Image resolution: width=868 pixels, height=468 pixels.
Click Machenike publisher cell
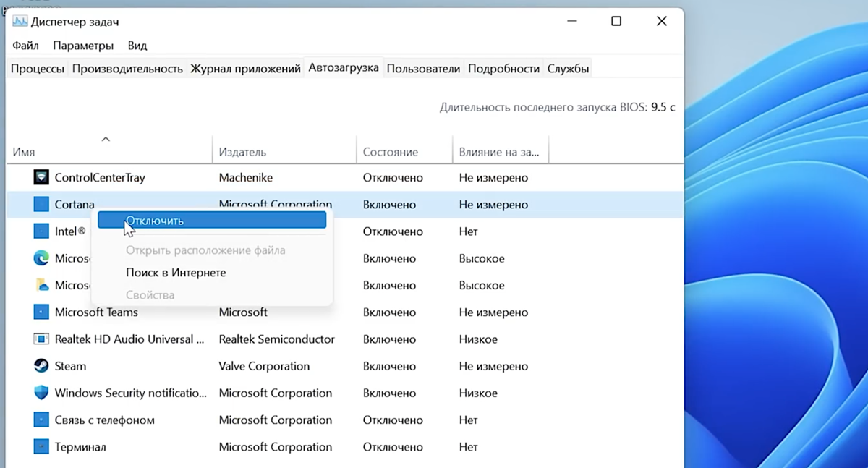(246, 178)
